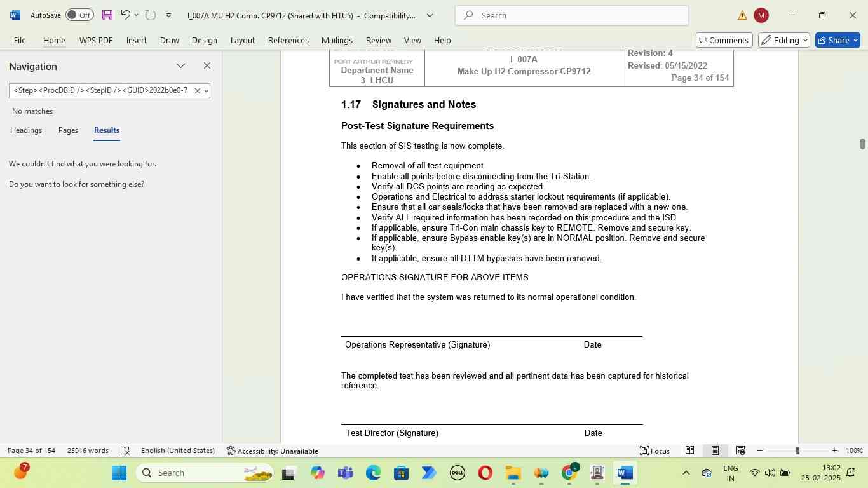Open navigation search options dropdown arrow

206,91
